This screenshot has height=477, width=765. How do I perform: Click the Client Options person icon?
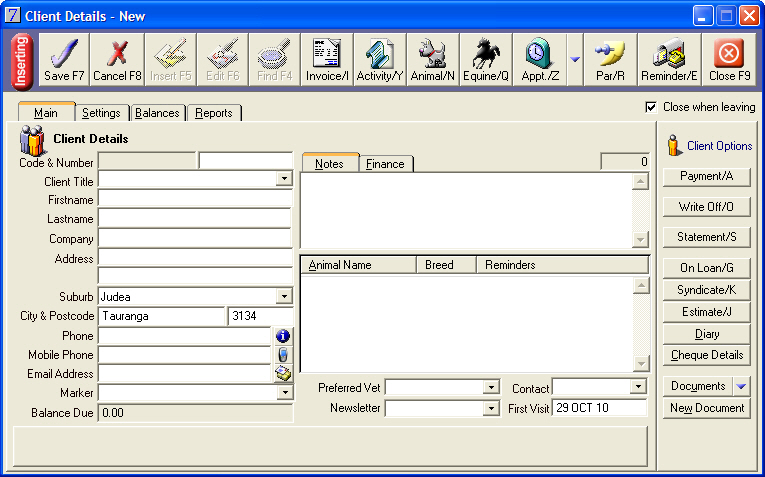tap(674, 145)
